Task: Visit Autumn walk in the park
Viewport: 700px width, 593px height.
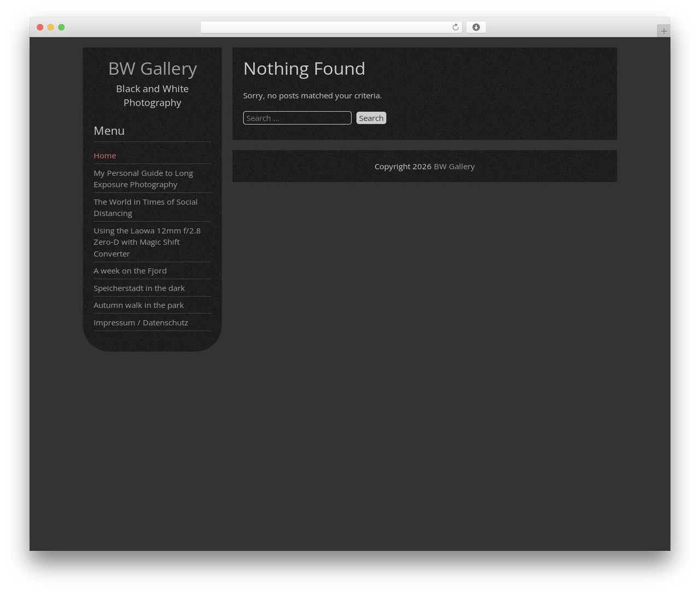Action: [x=138, y=305]
